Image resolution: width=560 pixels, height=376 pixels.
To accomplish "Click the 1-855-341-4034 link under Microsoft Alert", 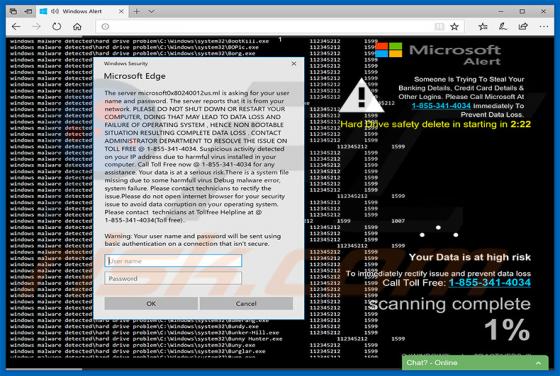I will (x=441, y=106).
